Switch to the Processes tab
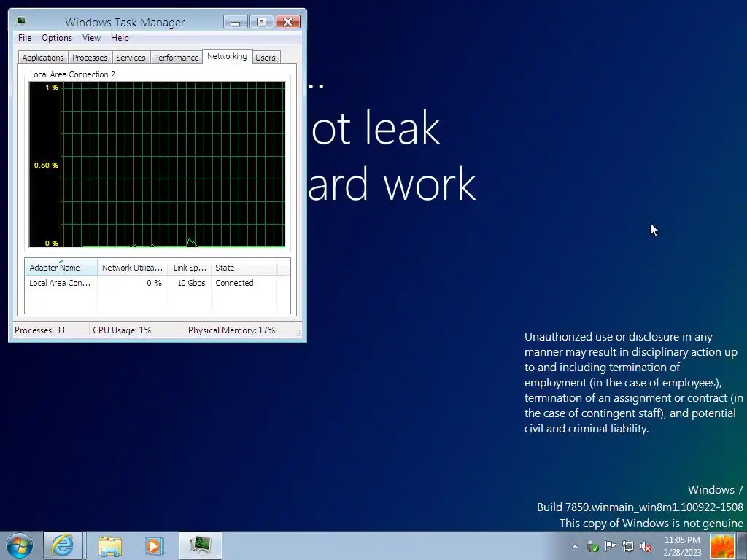 point(90,58)
